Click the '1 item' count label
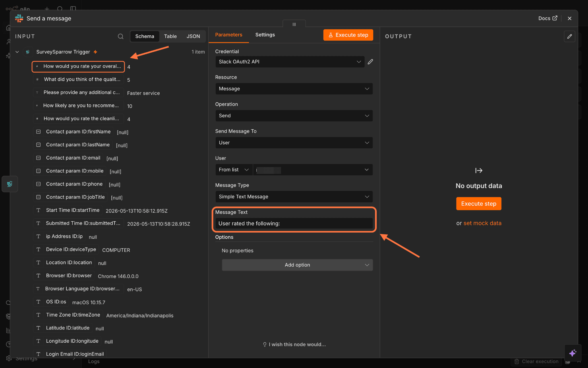This screenshot has width=588, height=368. click(198, 52)
